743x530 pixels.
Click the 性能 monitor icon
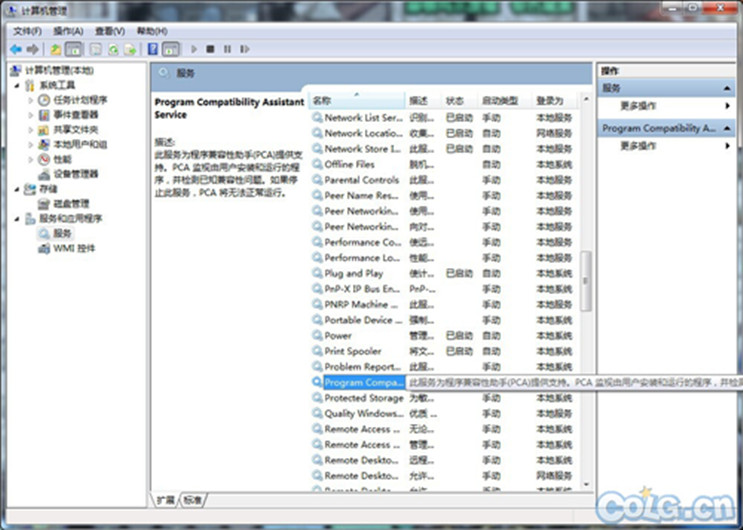click(x=44, y=159)
